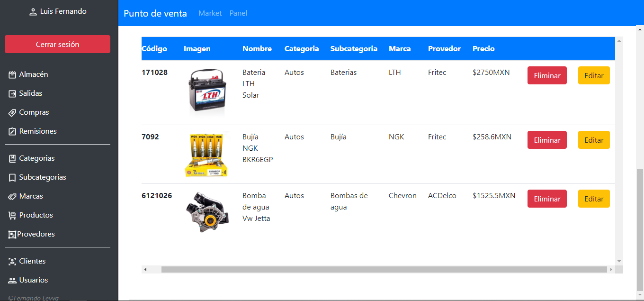The image size is (644, 301).
Task: Click the Salidas exit icon
Action: click(12, 93)
